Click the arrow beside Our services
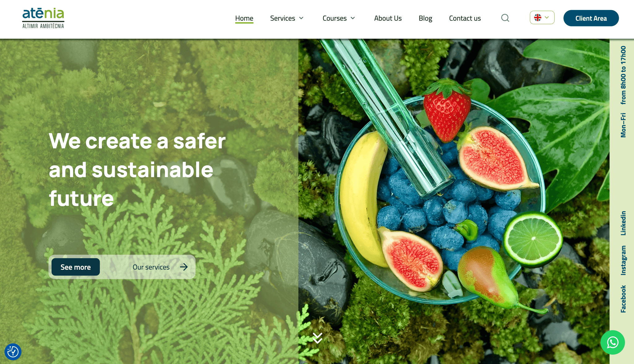 coord(184,267)
